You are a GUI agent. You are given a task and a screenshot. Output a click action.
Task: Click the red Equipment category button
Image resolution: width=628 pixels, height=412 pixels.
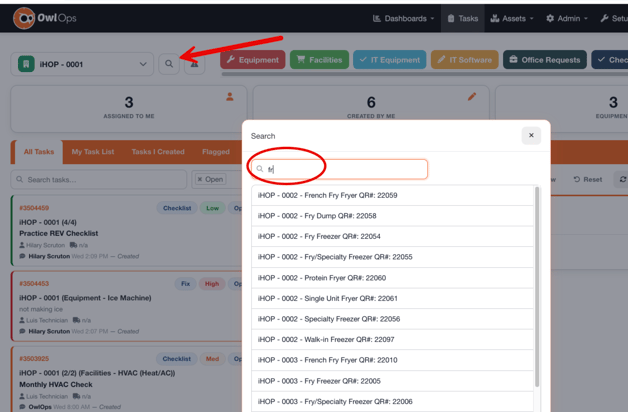pos(253,60)
